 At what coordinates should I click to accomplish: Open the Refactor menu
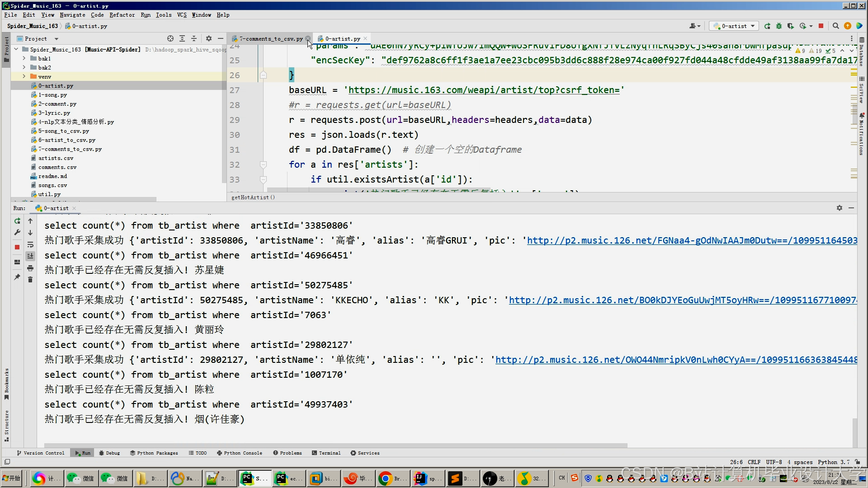[122, 15]
